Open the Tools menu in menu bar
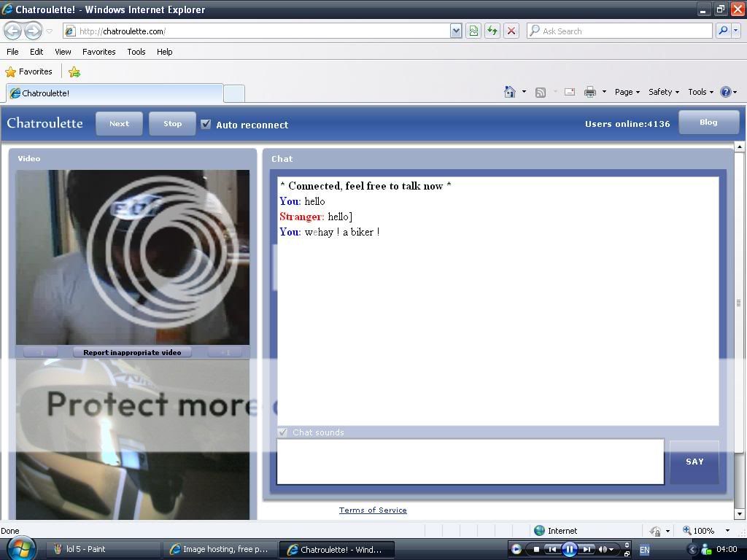This screenshot has height=560, width=747. pyautogui.click(x=136, y=52)
